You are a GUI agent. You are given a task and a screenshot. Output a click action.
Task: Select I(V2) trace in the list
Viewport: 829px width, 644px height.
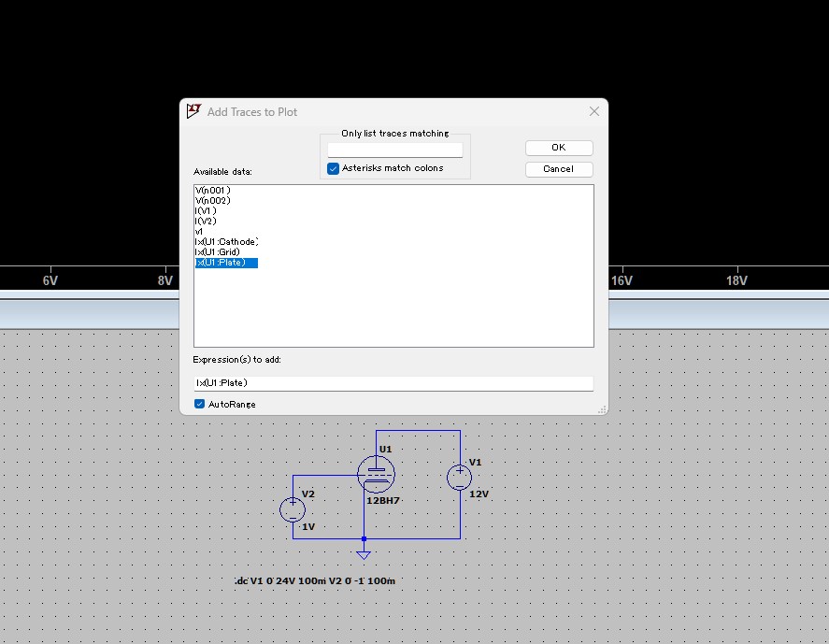pos(205,222)
